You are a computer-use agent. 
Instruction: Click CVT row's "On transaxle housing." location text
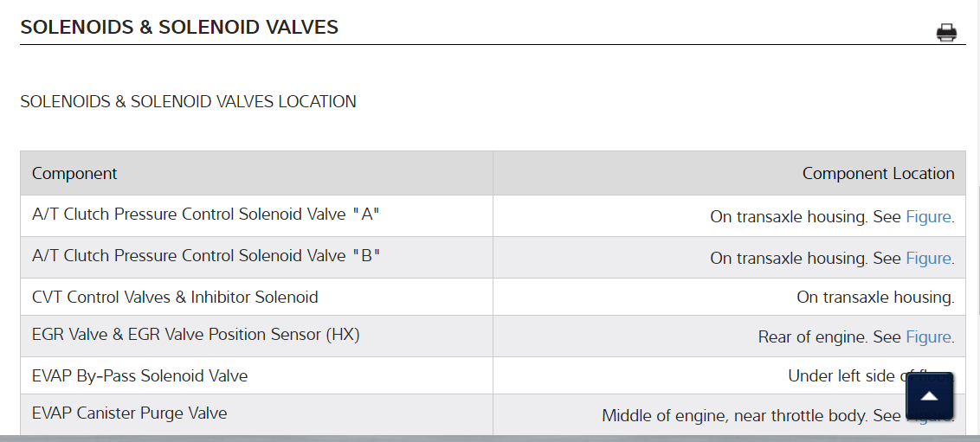[x=874, y=298]
